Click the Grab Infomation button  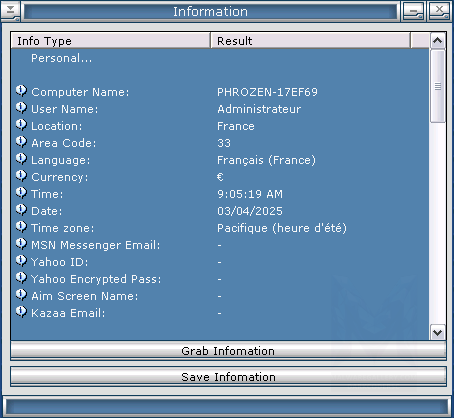coord(228,351)
